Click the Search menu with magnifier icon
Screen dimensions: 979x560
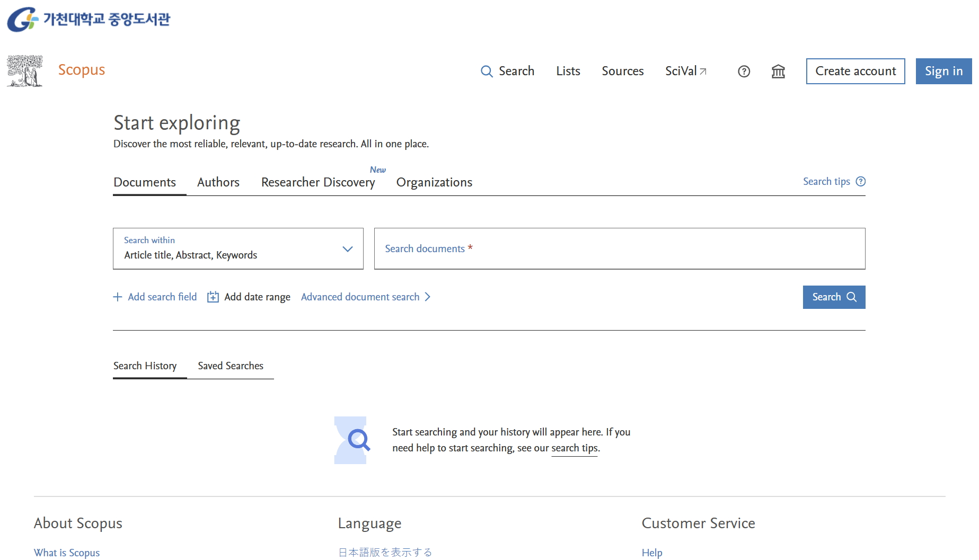507,71
